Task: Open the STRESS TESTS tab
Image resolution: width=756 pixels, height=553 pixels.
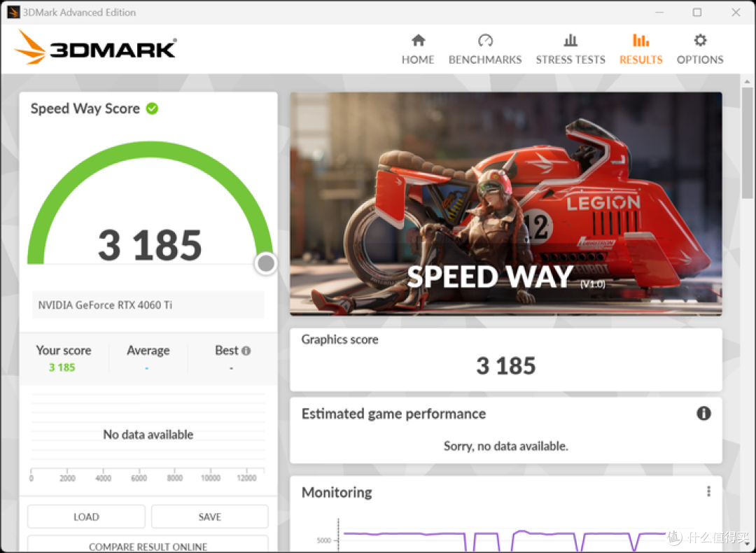Action: click(570, 49)
